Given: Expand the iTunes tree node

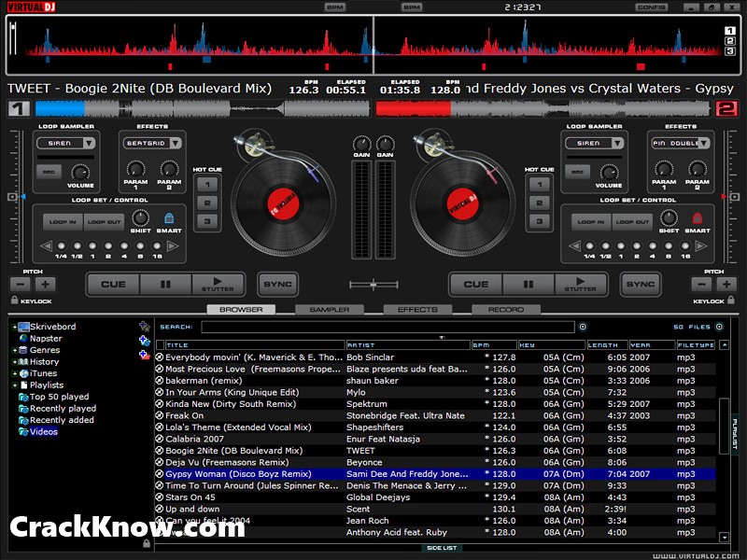Looking at the screenshot, I should tap(15, 374).
